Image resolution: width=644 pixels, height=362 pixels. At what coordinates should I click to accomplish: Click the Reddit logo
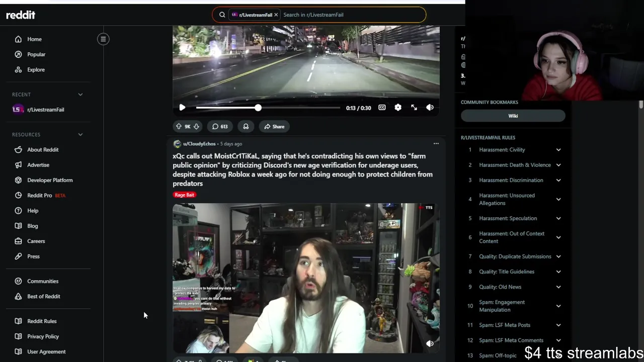point(21,15)
